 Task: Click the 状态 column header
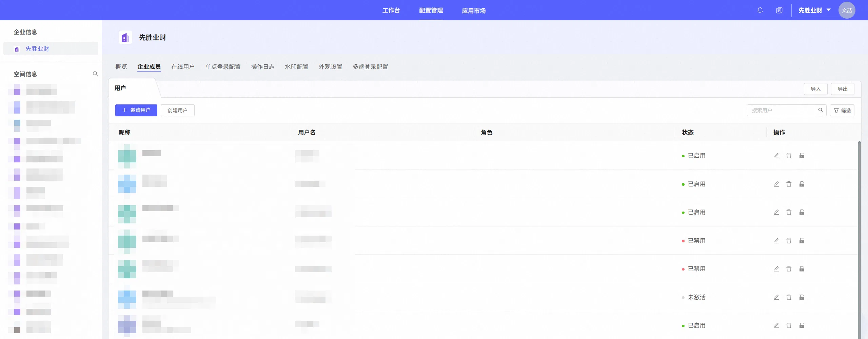pyautogui.click(x=688, y=133)
